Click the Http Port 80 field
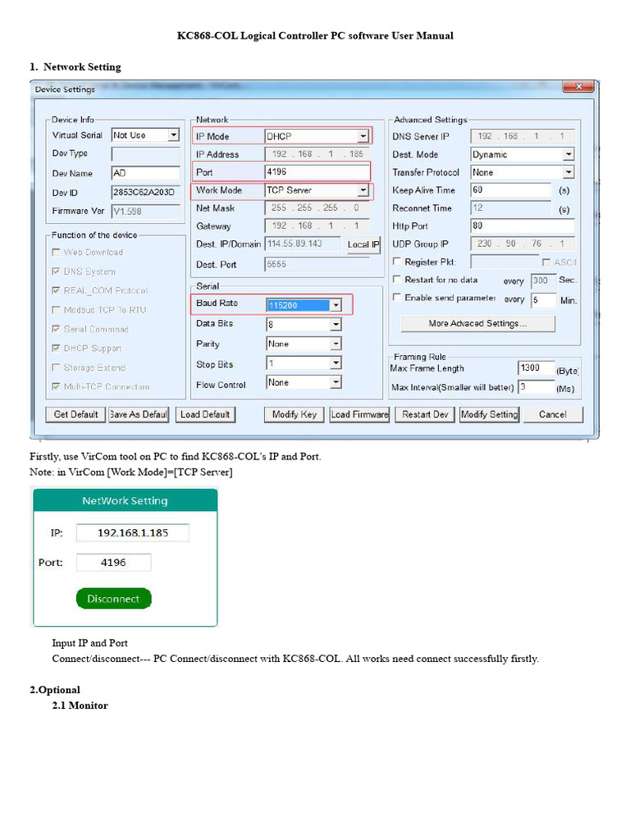Viewport: 630px width, 840px height. [523, 226]
